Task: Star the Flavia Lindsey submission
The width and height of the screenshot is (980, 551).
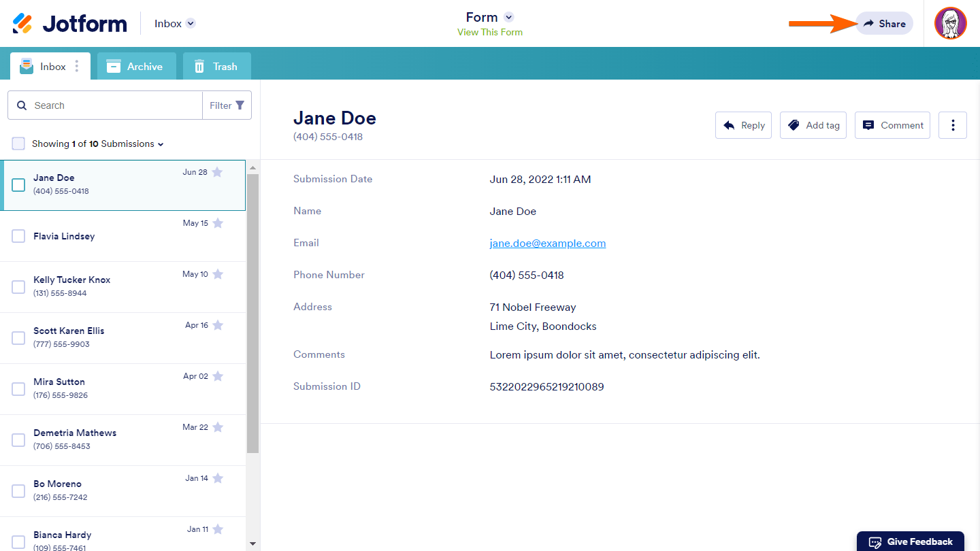Action: point(218,223)
